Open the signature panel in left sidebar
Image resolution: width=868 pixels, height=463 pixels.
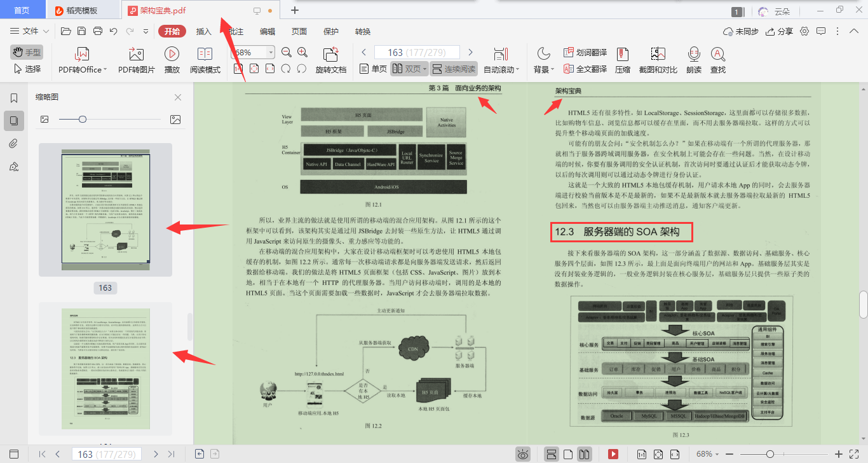click(14, 166)
